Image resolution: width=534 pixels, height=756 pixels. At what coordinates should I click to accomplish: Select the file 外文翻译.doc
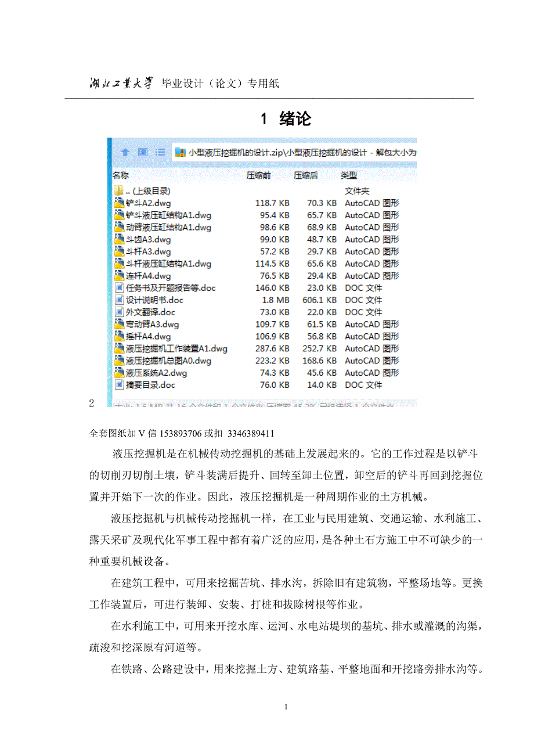coord(151,312)
